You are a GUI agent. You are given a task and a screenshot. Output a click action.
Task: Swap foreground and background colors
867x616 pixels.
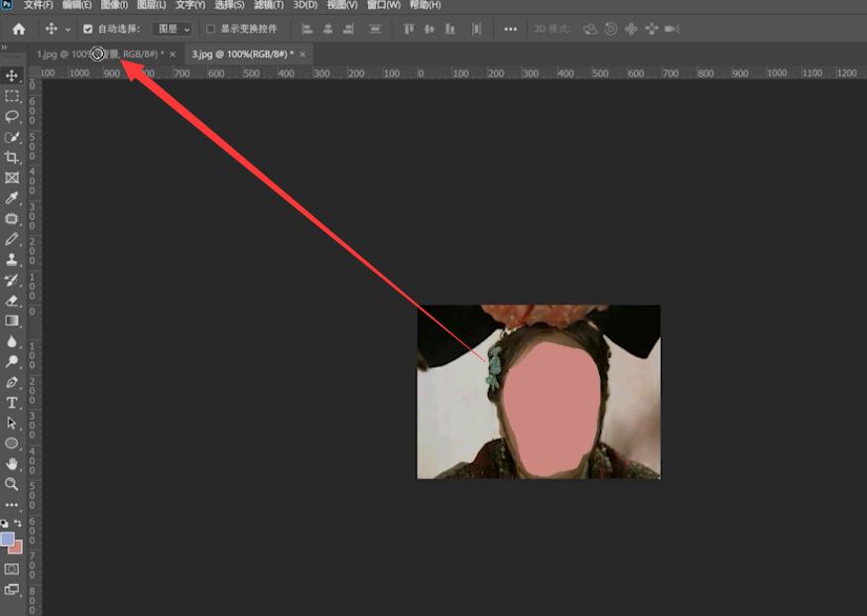click(18, 523)
